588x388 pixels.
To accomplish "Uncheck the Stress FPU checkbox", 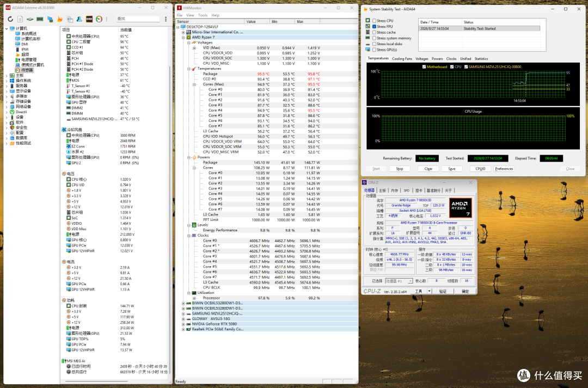I will click(374, 27).
